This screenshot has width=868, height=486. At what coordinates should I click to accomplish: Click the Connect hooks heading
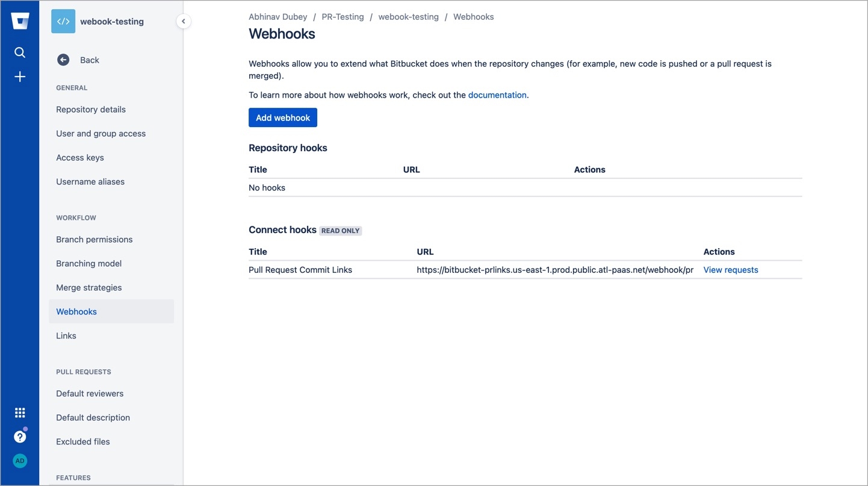pos(282,230)
